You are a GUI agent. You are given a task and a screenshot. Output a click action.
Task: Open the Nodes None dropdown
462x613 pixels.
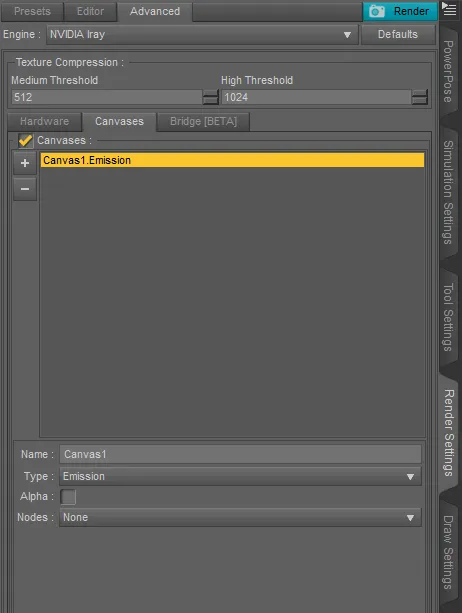pos(240,518)
